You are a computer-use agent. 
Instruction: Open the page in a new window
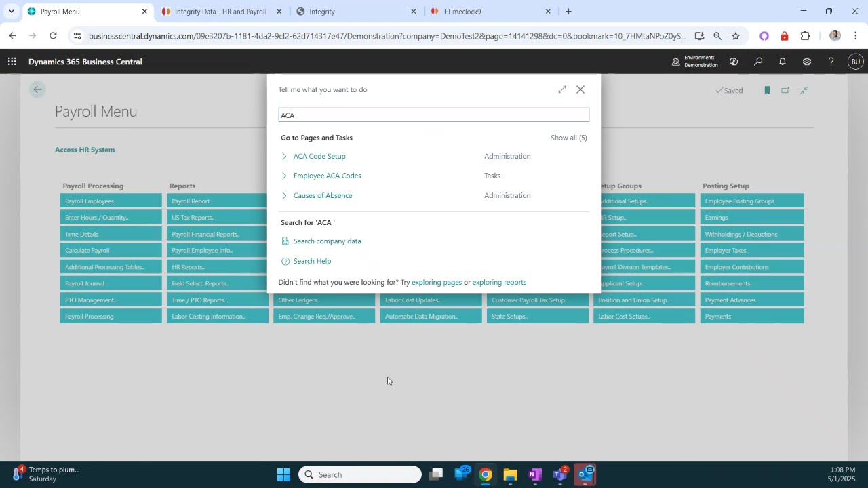tap(785, 90)
